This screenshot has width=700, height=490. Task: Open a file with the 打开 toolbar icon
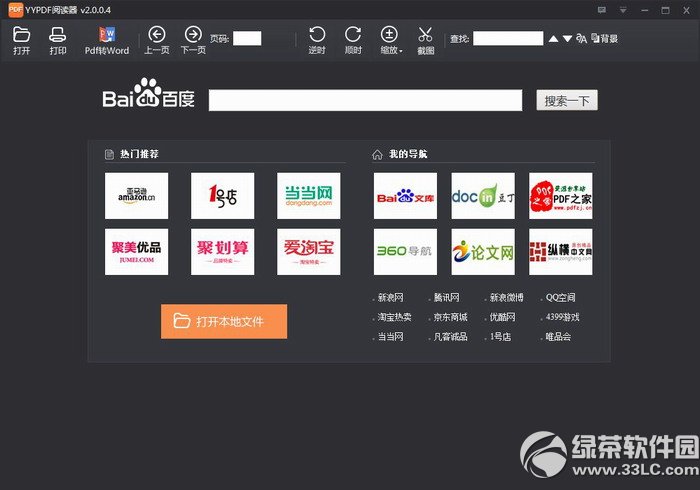(21, 40)
